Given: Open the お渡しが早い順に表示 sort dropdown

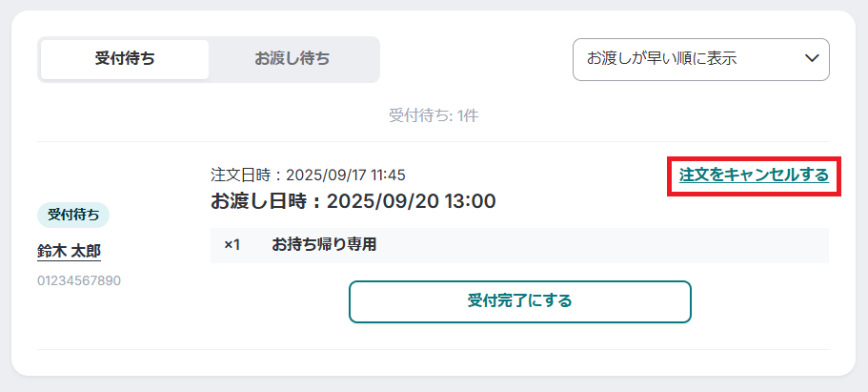Looking at the screenshot, I should [x=701, y=59].
